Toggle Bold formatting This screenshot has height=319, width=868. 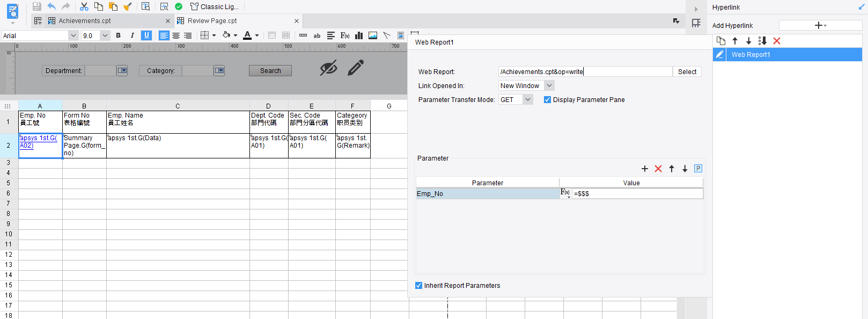point(118,35)
